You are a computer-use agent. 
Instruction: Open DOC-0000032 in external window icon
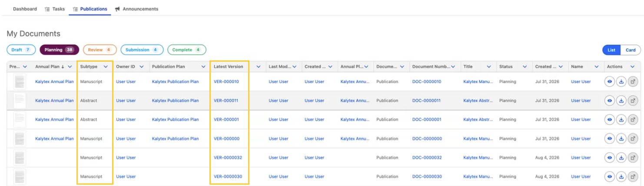coord(633,158)
